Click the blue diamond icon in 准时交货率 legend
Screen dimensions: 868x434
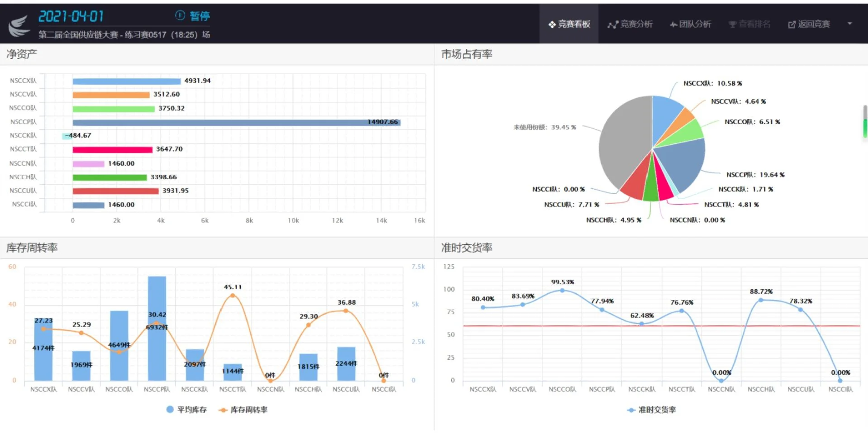click(630, 409)
